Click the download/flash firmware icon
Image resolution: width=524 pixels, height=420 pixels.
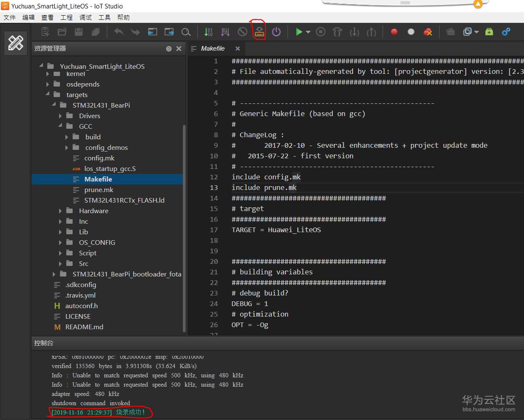pos(259,32)
